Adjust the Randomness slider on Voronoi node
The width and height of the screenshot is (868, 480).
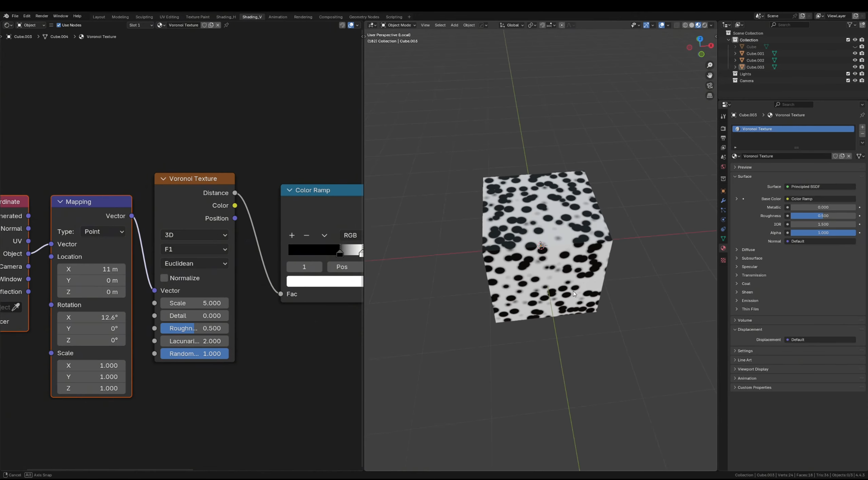click(194, 354)
